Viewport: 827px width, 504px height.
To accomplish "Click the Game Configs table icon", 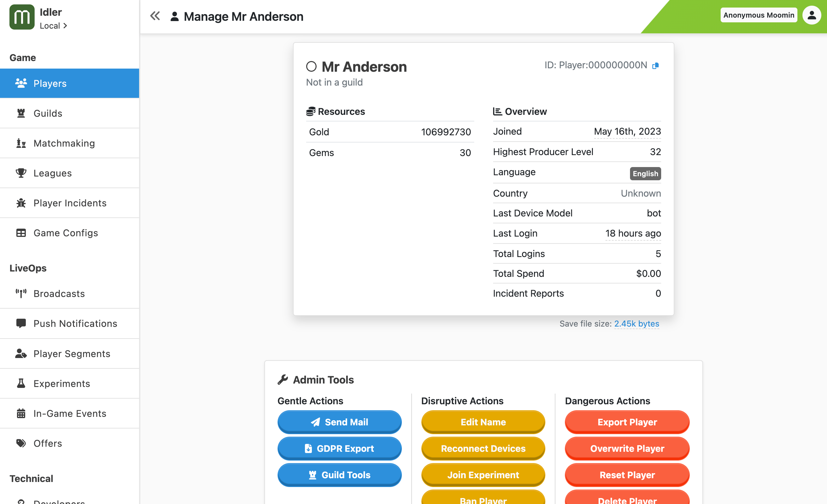I will coord(21,232).
